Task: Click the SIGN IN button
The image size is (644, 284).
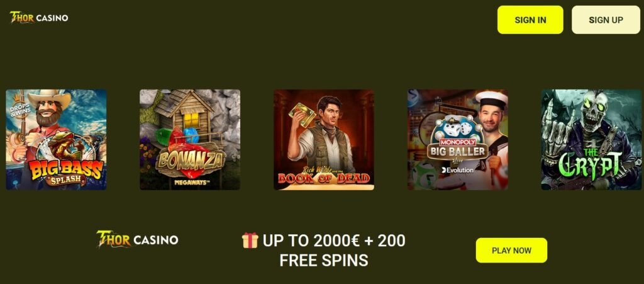Action: point(530,20)
